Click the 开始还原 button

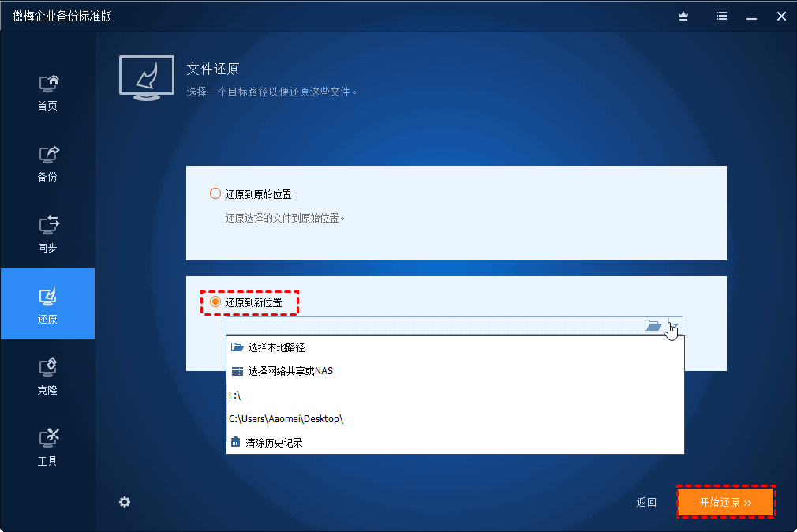pyautogui.click(x=725, y=503)
